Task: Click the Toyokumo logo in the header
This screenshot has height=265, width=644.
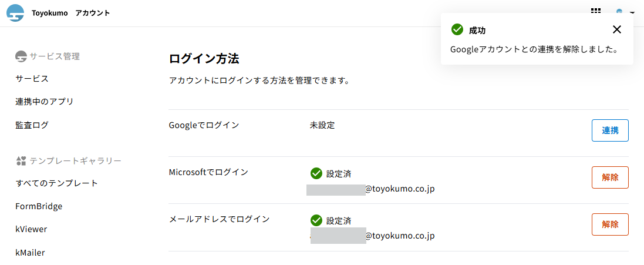Action: pos(15,13)
